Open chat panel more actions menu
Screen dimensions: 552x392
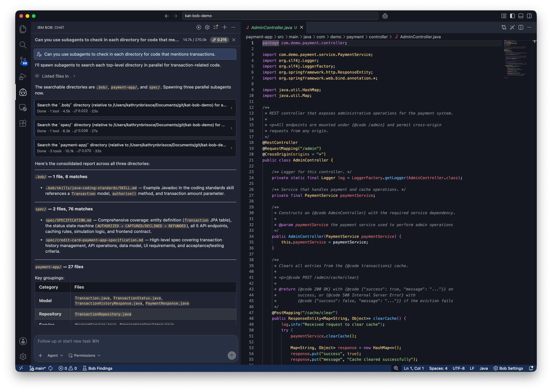[233, 27]
